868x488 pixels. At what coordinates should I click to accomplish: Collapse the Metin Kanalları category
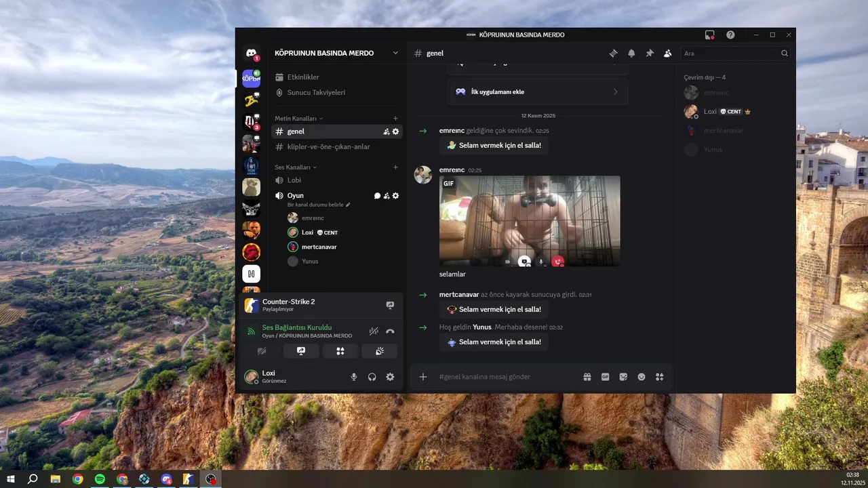pyautogui.click(x=299, y=119)
